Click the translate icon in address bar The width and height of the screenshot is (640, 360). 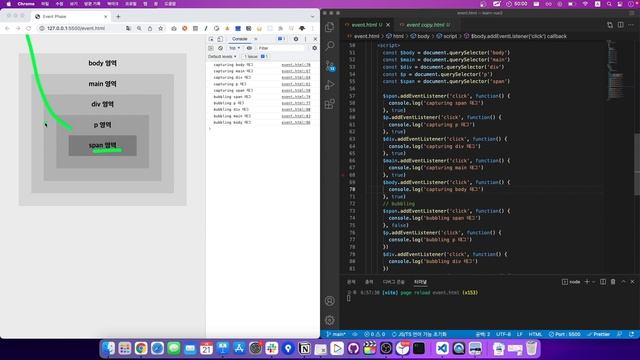129,28
